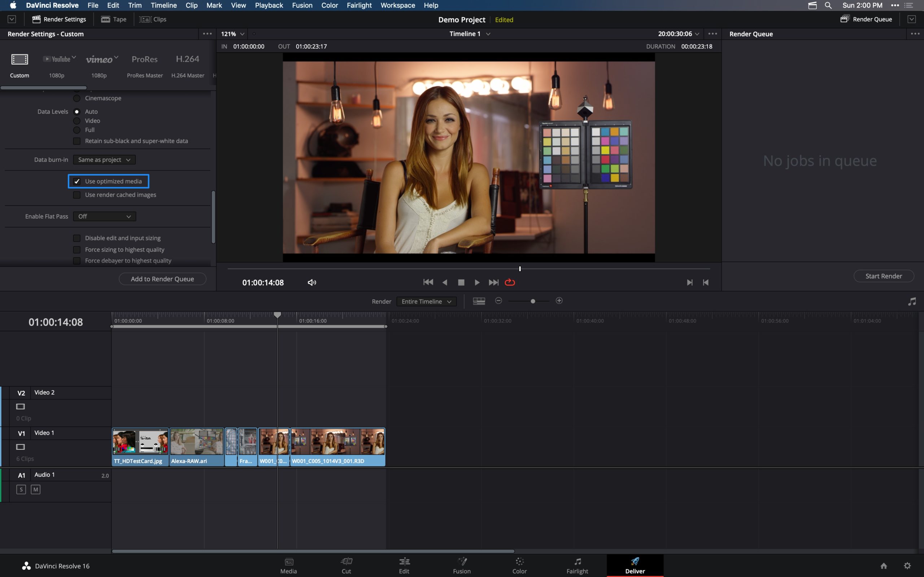Screen dimensions: 924x577
Task: Click the W001_C005 clip thumbnail
Action: tap(337, 442)
